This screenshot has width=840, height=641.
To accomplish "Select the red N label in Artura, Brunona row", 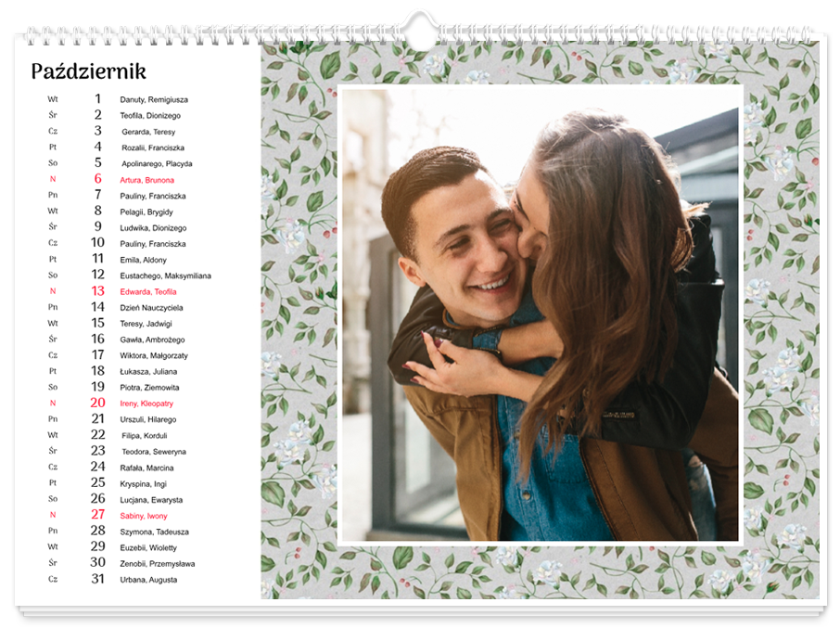I will coord(53,179).
